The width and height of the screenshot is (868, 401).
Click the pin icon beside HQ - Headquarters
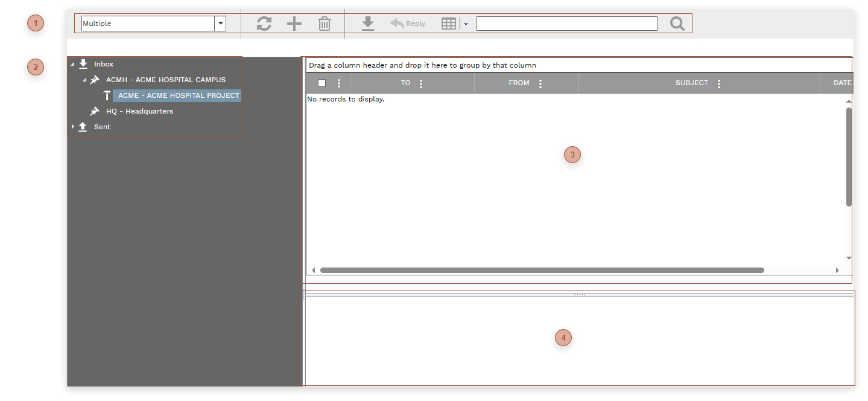[95, 111]
